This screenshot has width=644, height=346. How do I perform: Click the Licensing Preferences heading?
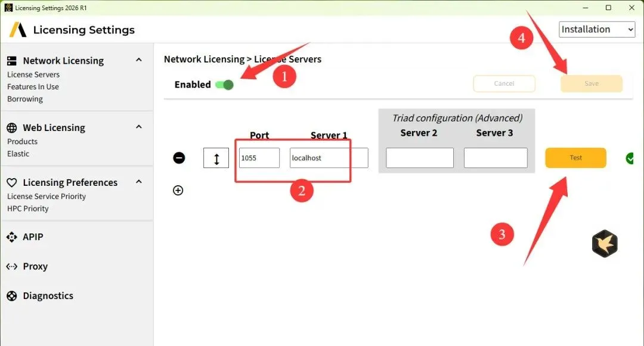(70, 182)
